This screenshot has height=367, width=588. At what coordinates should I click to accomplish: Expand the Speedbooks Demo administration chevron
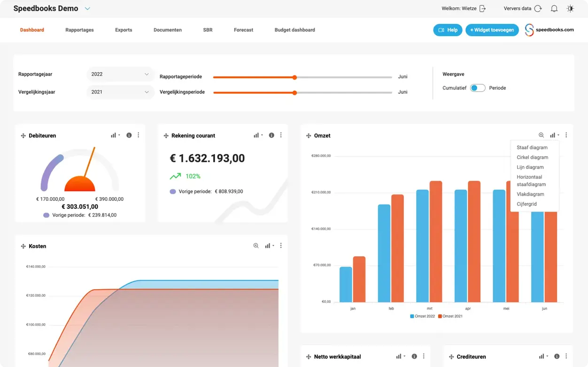point(87,8)
